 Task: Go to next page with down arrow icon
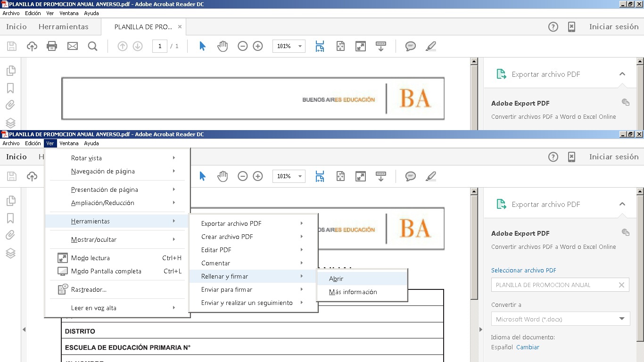coord(138,46)
